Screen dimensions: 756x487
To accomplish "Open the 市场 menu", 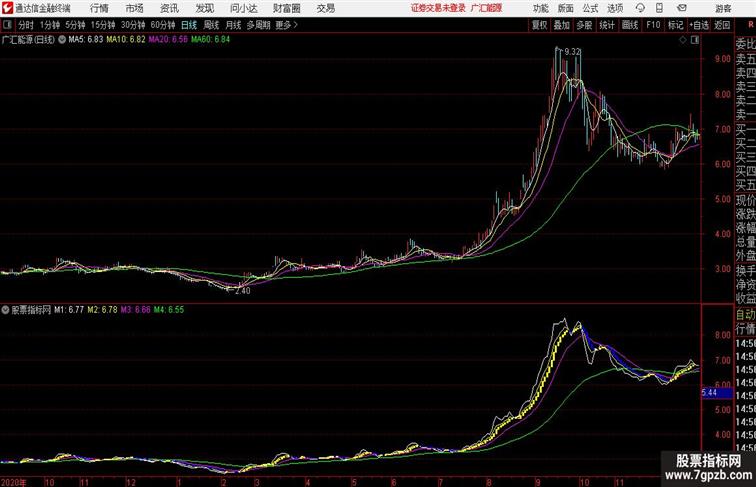I will pyautogui.click(x=135, y=8).
